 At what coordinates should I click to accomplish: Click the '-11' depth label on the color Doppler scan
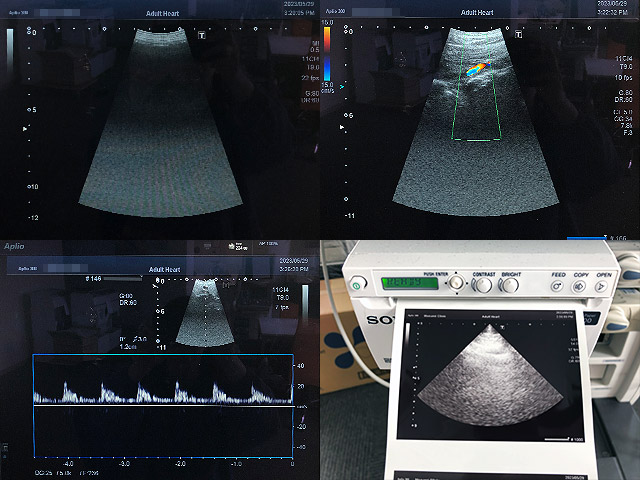[x=349, y=215]
